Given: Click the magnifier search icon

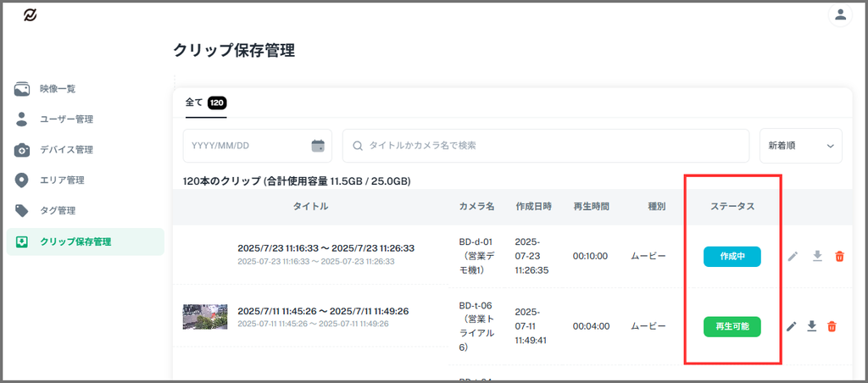Looking at the screenshot, I should pyautogui.click(x=358, y=146).
